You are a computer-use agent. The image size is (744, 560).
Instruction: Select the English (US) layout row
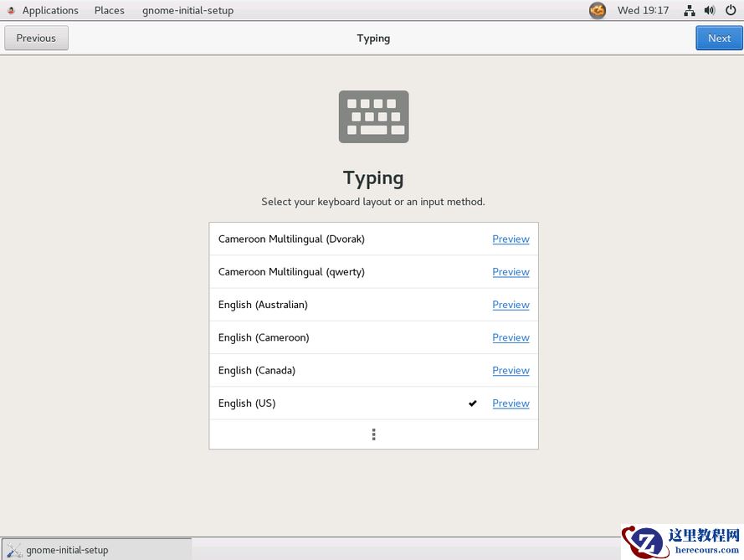[373, 403]
